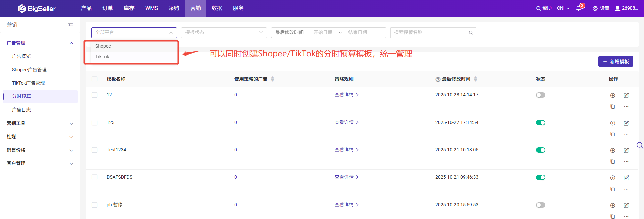644x219 pixels.
Task: Open 查看详情 link for DSAFSDFDS
Action: [346, 177]
